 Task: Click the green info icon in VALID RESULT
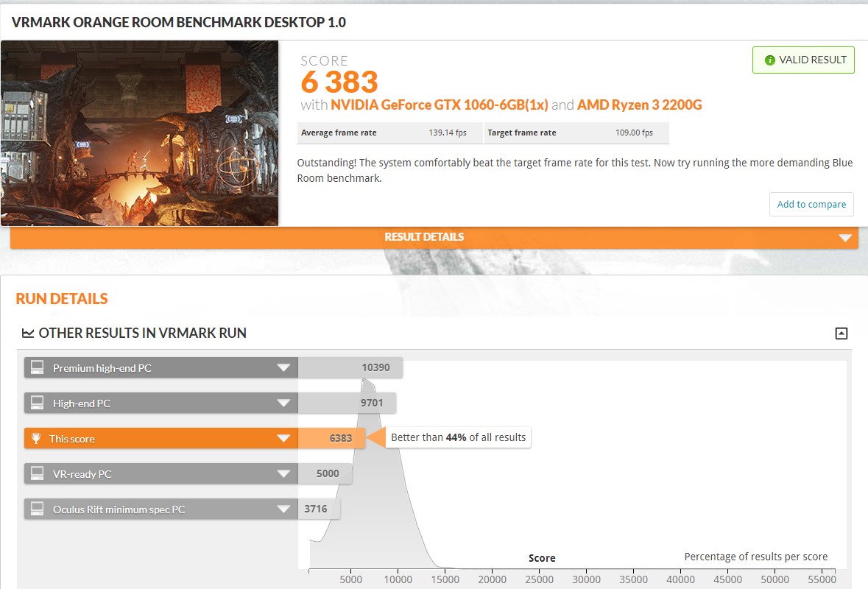(769, 60)
